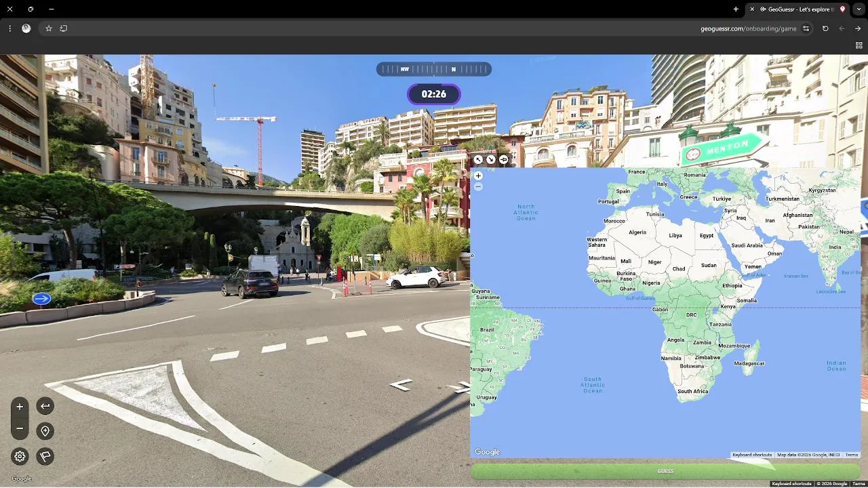Click the compass heading bar
Image resolution: width=868 pixels, height=488 pixels.
[434, 69]
